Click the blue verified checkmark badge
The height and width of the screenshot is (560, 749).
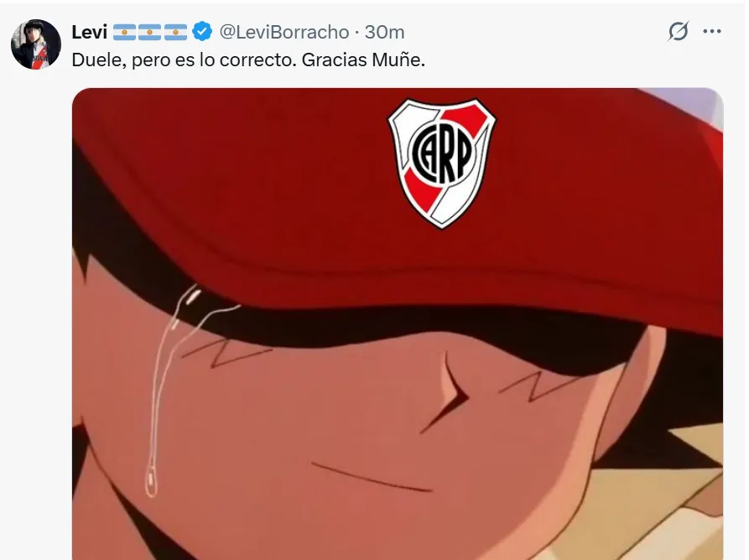pyautogui.click(x=202, y=32)
